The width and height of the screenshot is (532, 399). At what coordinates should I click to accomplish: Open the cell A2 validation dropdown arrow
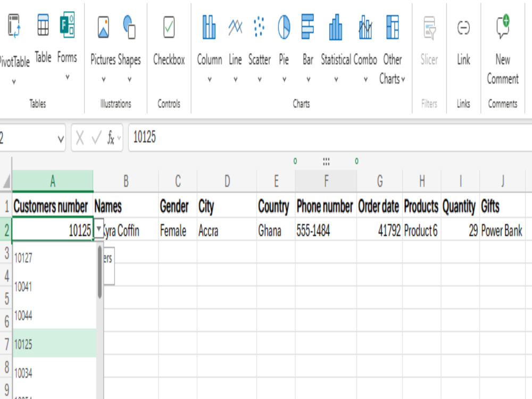coord(98,229)
